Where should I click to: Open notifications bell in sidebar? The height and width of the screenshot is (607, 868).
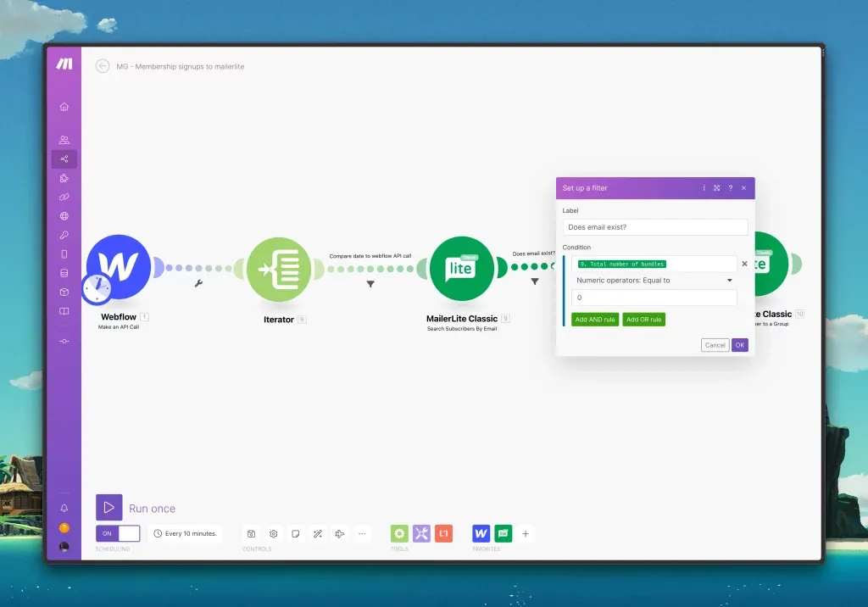64,508
